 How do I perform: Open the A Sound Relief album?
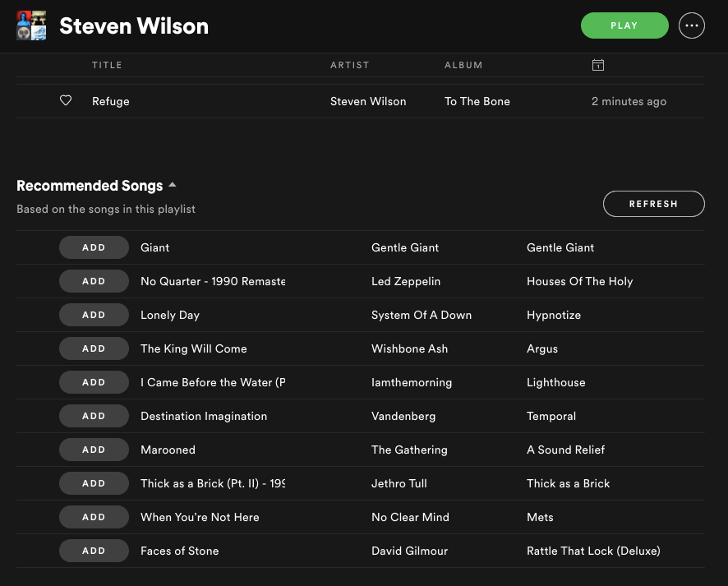tap(565, 450)
